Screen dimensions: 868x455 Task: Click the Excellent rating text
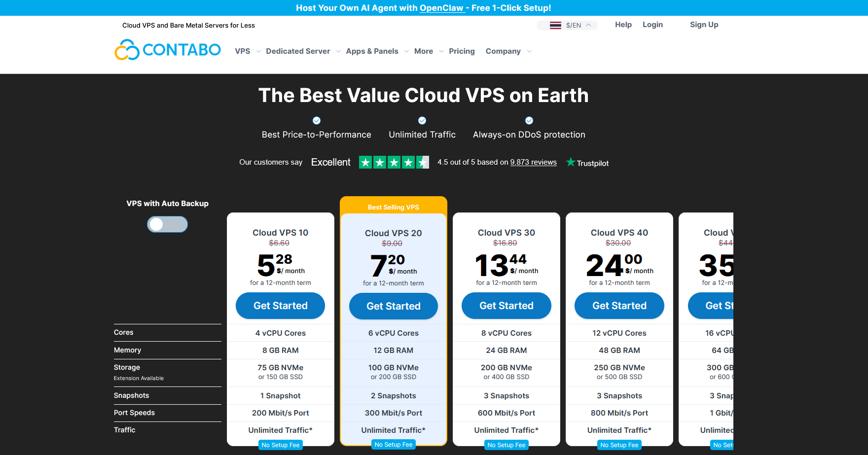[331, 162]
